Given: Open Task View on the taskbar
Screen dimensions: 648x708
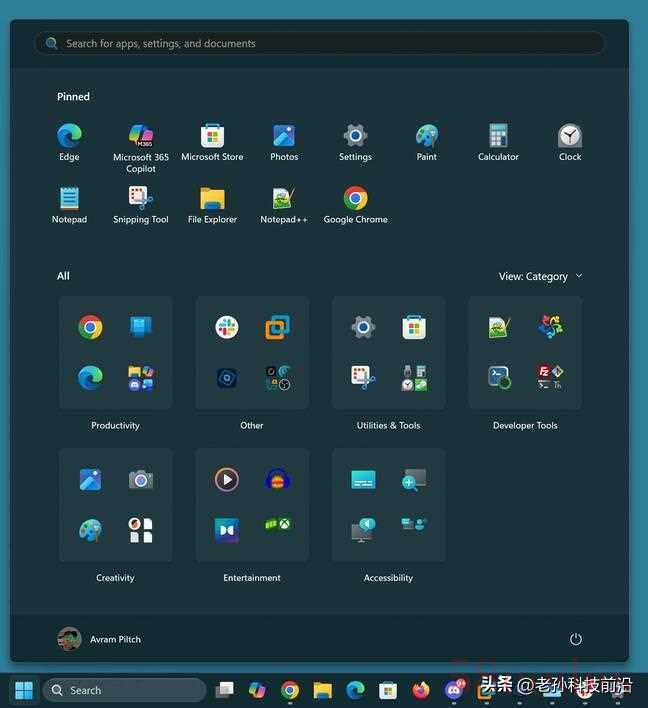Looking at the screenshot, I should click(225, 690).
